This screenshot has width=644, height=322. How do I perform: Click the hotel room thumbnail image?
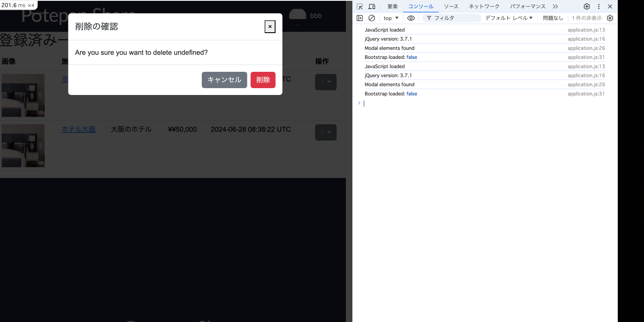tap(23, 145)
